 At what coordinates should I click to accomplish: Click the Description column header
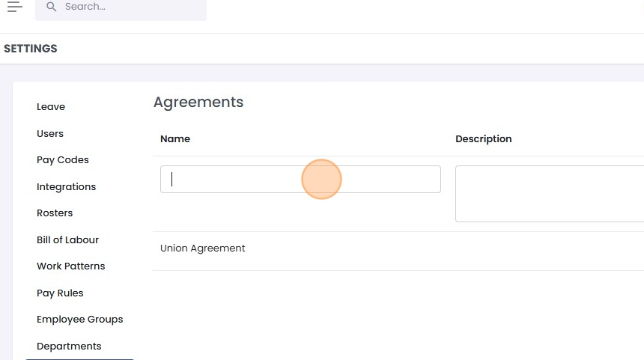coord(484,139)
